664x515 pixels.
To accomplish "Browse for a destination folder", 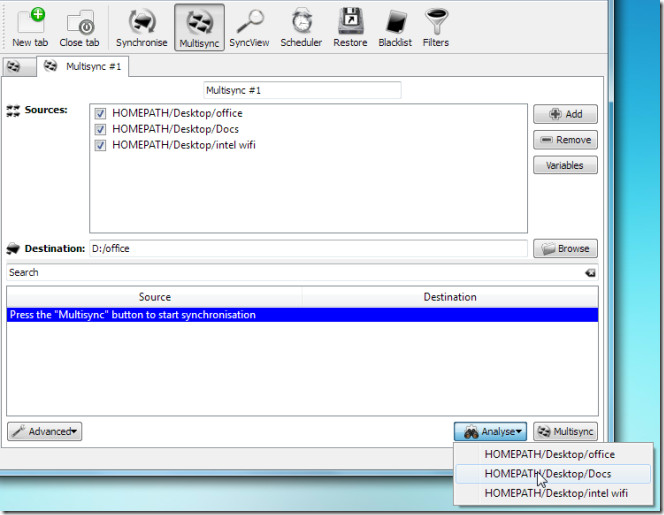I will 565,249.
